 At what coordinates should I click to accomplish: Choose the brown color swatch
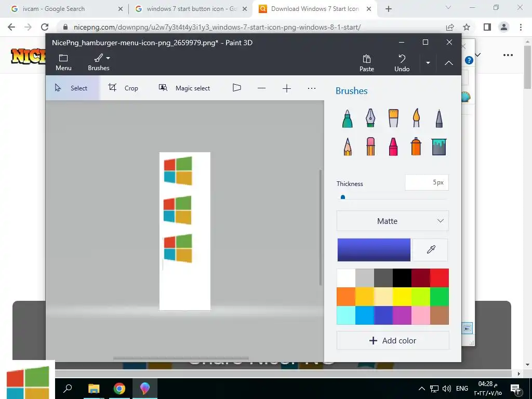pos(440,315)
